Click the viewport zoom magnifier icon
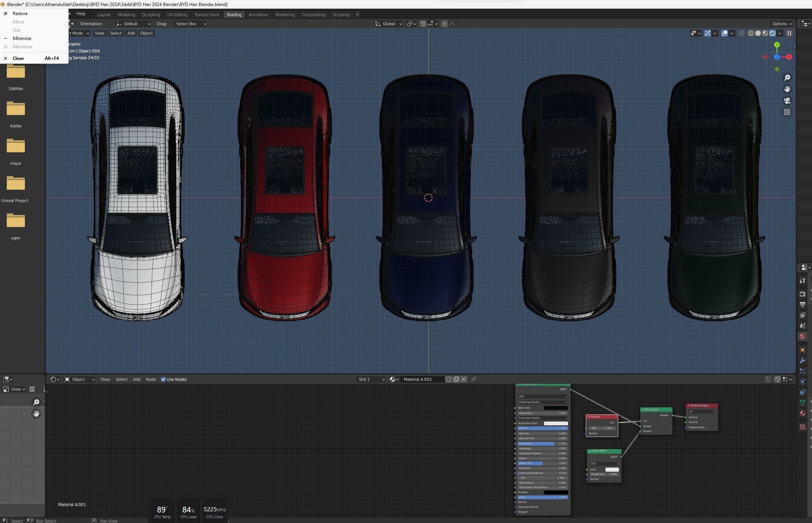 pyautogui.click(x=787, y=78)
